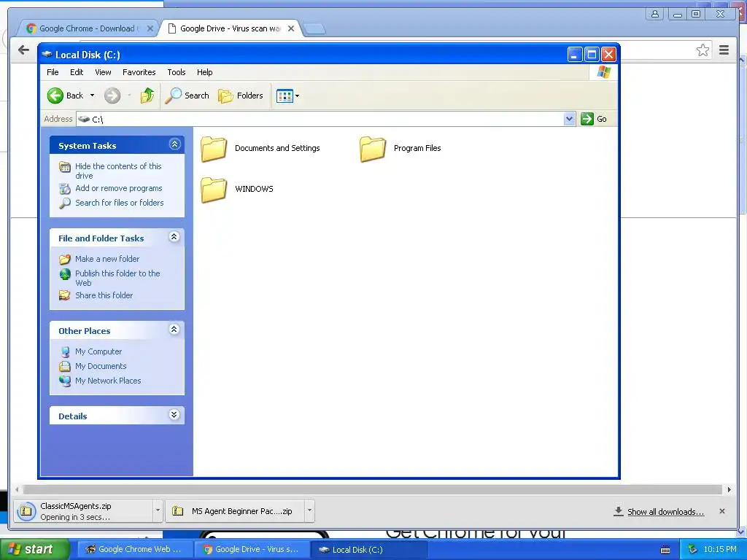The width and height of the screenshot is (747, 560).
Task: Close Chrome's downloads bar
Action: 721,511
